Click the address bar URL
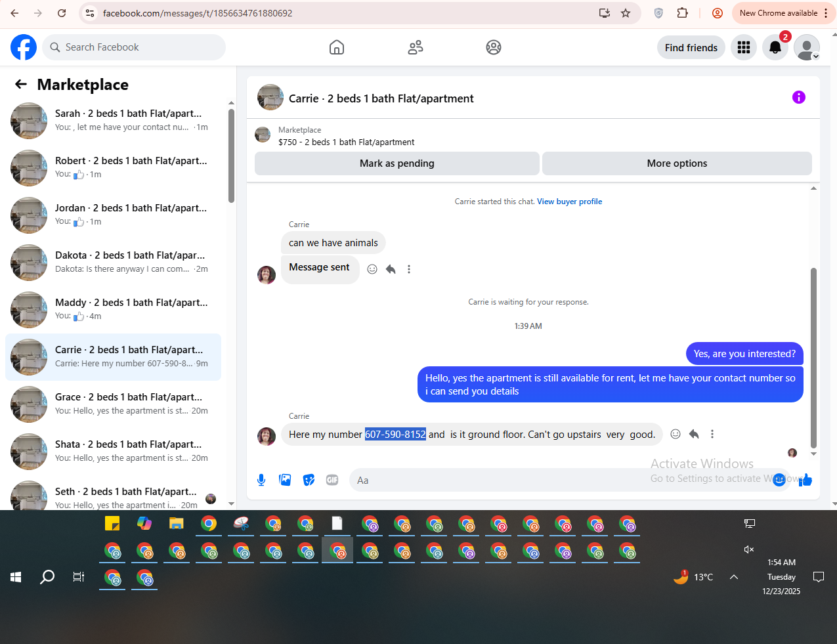Viewport: 837px width, 644px height. (x=198, y=13)
